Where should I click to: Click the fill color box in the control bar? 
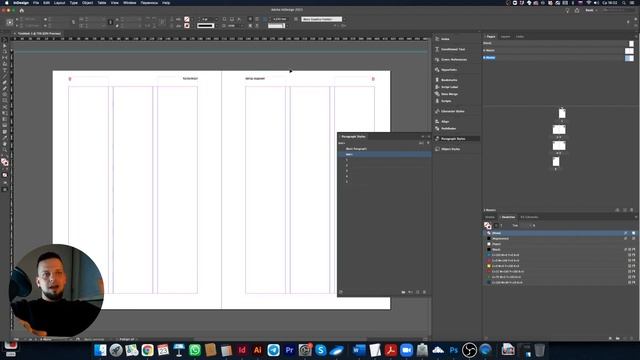point(187,19)
